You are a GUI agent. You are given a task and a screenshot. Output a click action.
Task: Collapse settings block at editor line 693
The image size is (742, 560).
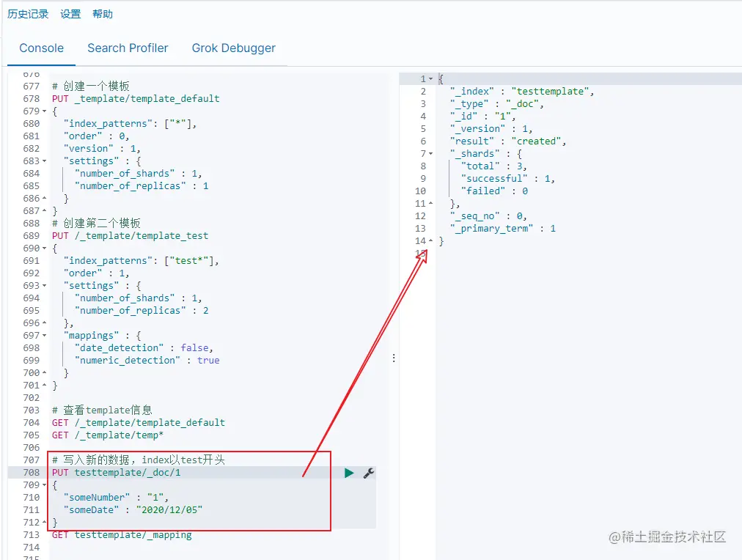tap(45, 286)
